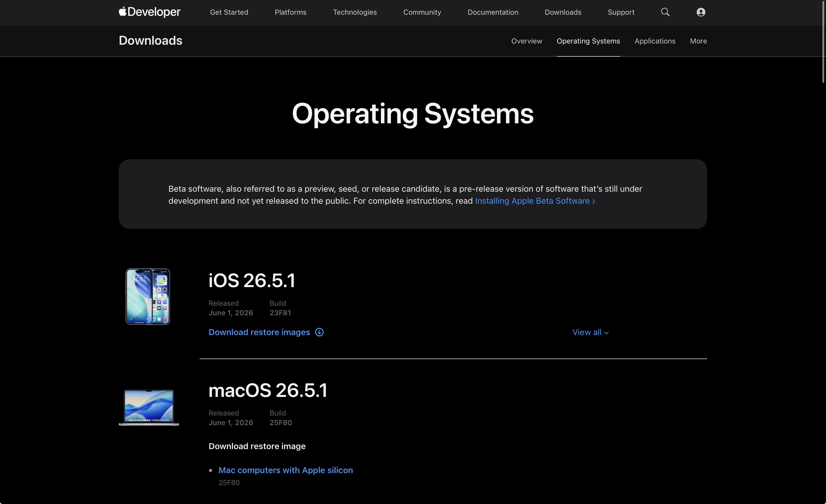Open the search magnifier icon
This screenshot has width=826, height=504.
(x=665, y=12)
